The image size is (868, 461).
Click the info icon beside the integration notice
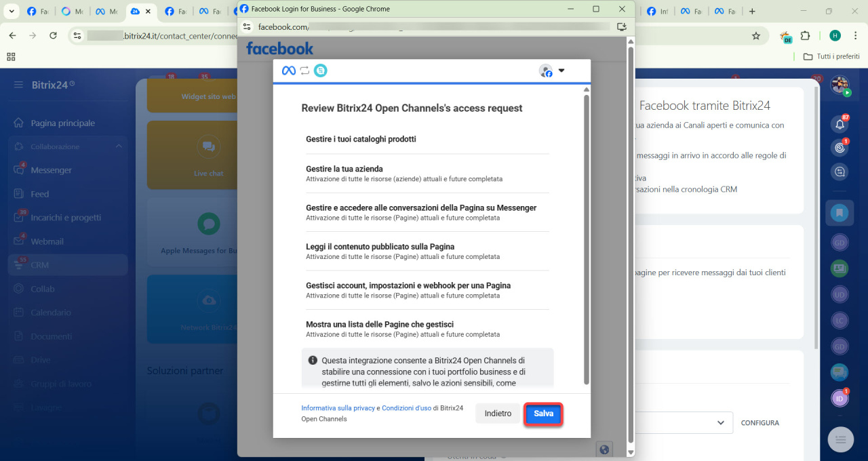pyautogui.click(x=313, y=361)
